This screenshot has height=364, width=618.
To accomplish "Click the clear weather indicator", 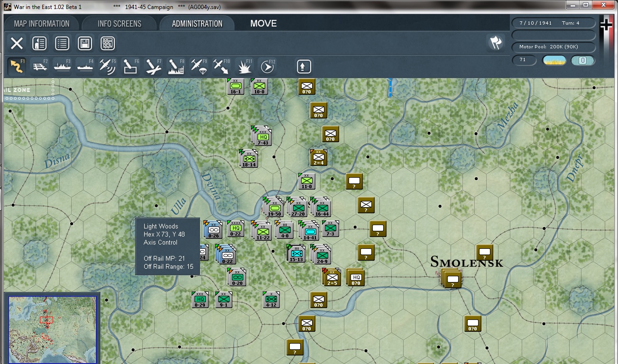I will coord(554,60).
